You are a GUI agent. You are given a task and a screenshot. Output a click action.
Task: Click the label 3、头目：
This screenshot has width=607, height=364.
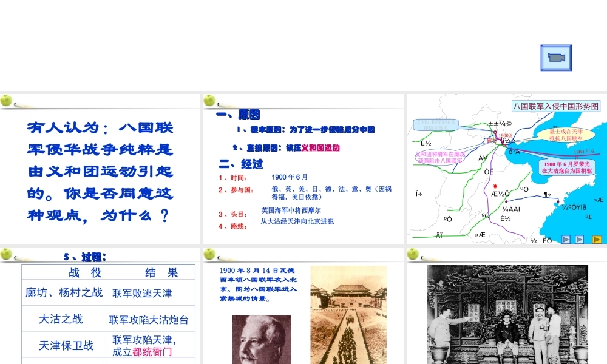coord(232,214)
